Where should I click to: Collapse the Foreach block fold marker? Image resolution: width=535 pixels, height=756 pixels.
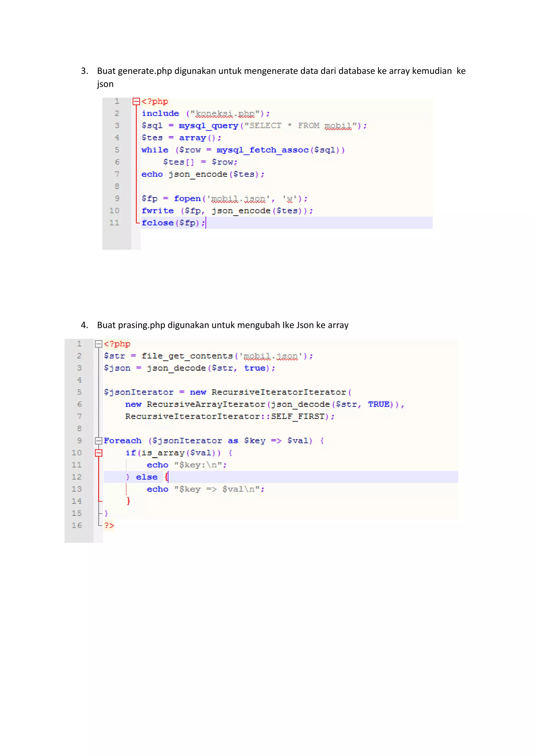[x=98, y=441]
